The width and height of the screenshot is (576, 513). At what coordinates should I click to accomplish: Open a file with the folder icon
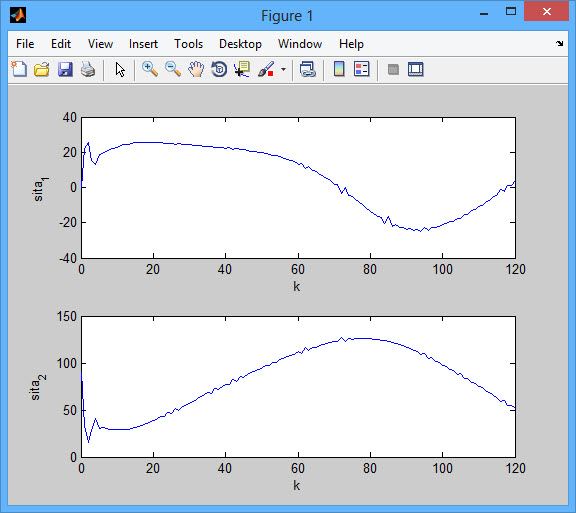click(x=42, y=69)
